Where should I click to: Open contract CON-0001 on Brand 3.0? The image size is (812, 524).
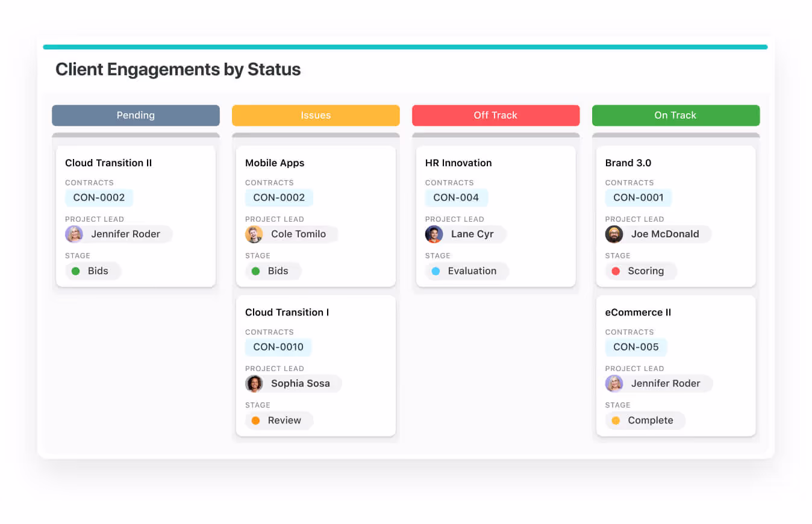[638, 198]
